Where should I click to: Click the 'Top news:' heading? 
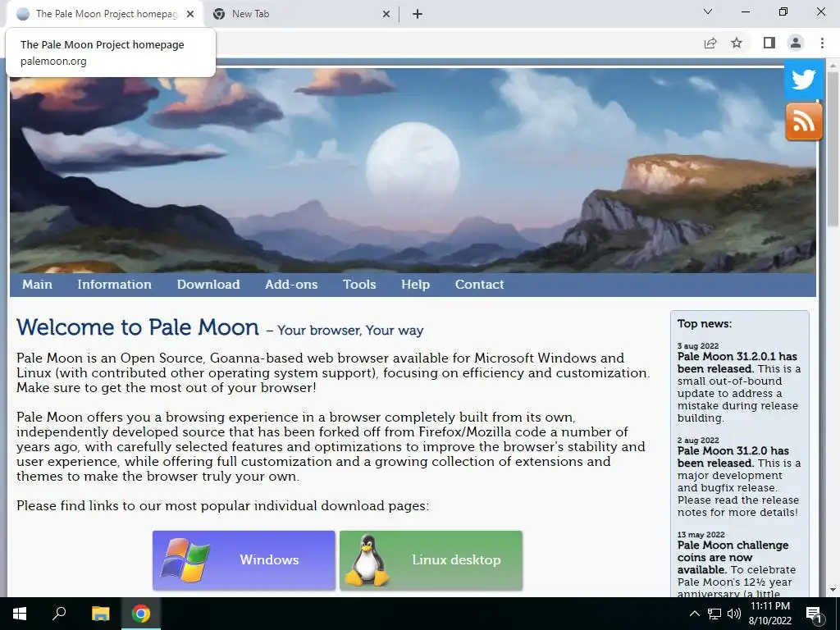tap(705, 323)
